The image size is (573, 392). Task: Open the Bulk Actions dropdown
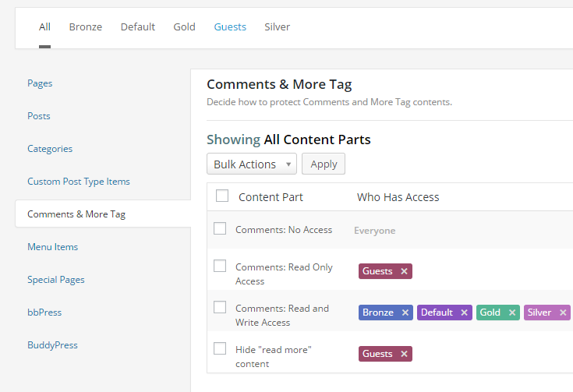[x=251, y=164]
